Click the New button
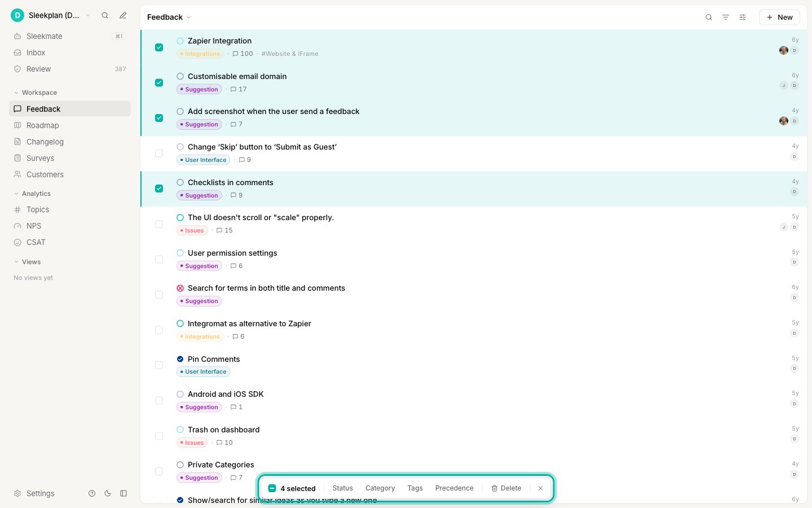 (x=779, y=17)
